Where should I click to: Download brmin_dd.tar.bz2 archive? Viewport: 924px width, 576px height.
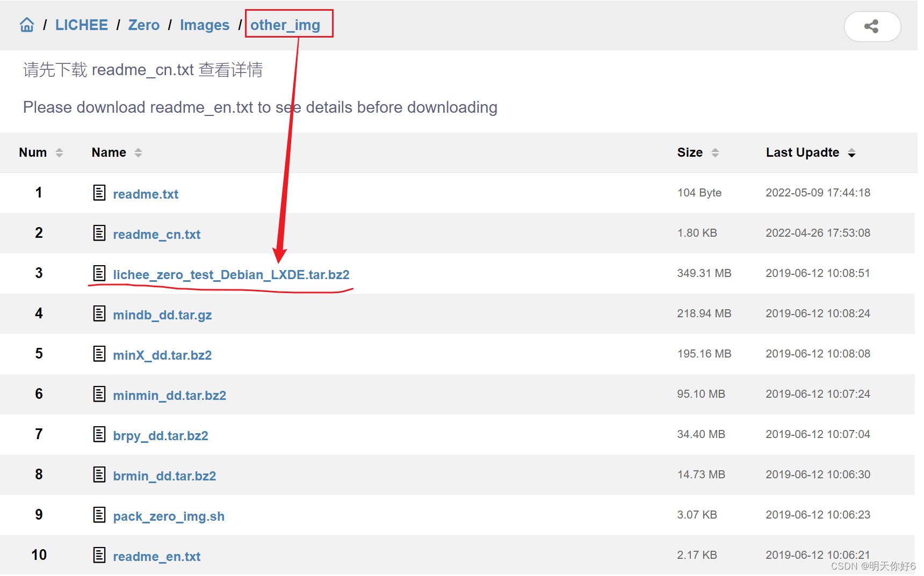164,476
